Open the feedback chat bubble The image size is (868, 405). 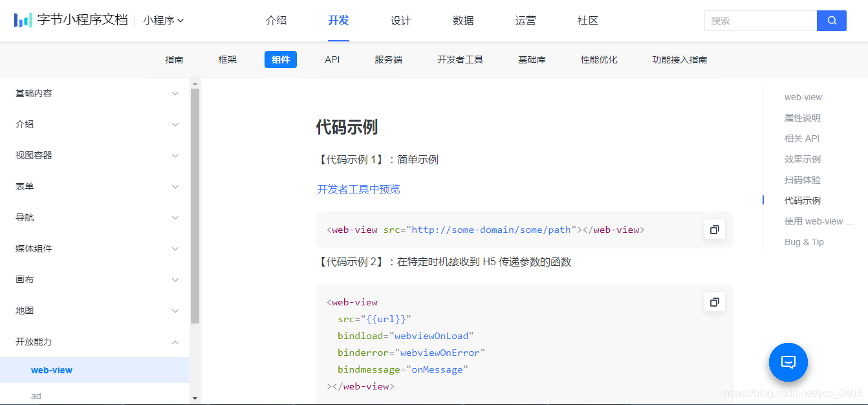click(x=788, y=362)
